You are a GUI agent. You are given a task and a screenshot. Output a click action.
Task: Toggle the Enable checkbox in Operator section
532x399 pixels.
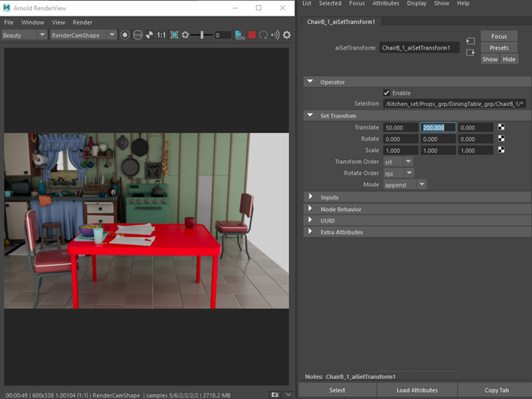coord(387,93)
